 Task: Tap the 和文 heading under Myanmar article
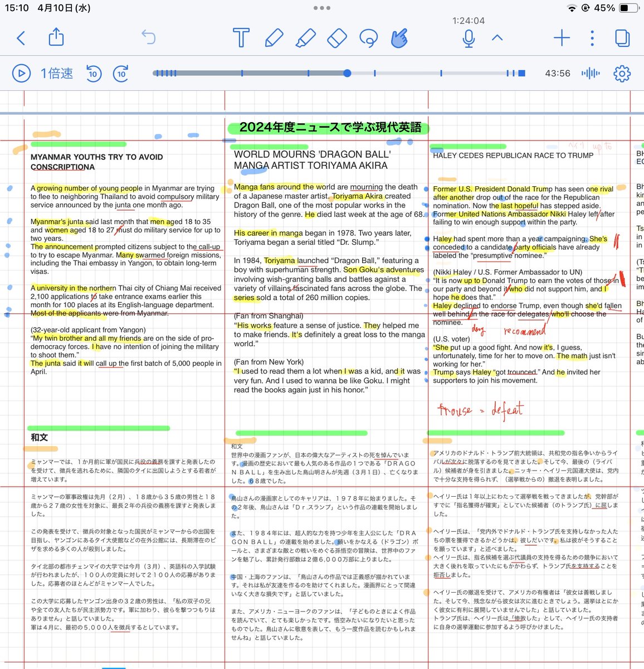point(39,438)
